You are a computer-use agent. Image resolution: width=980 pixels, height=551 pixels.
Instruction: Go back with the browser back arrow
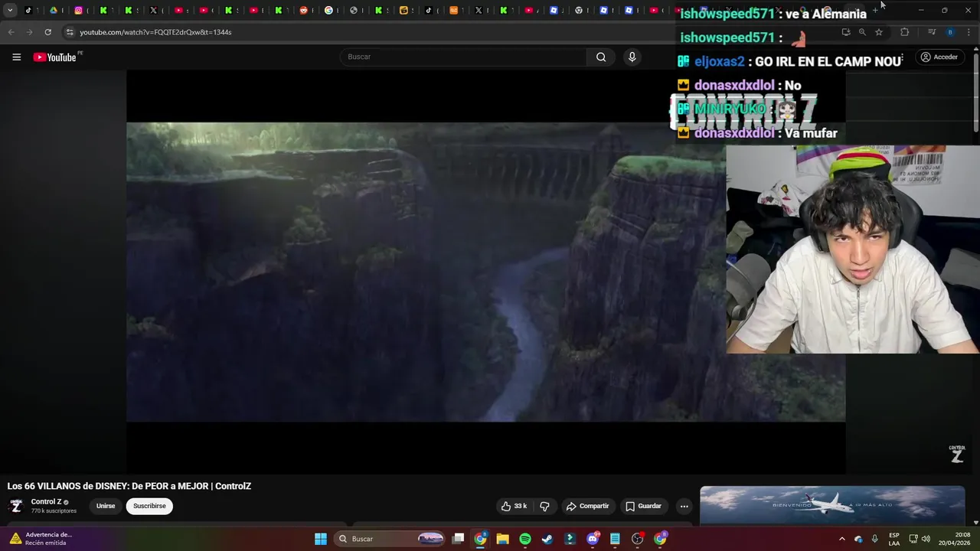[x=11, y=32]
